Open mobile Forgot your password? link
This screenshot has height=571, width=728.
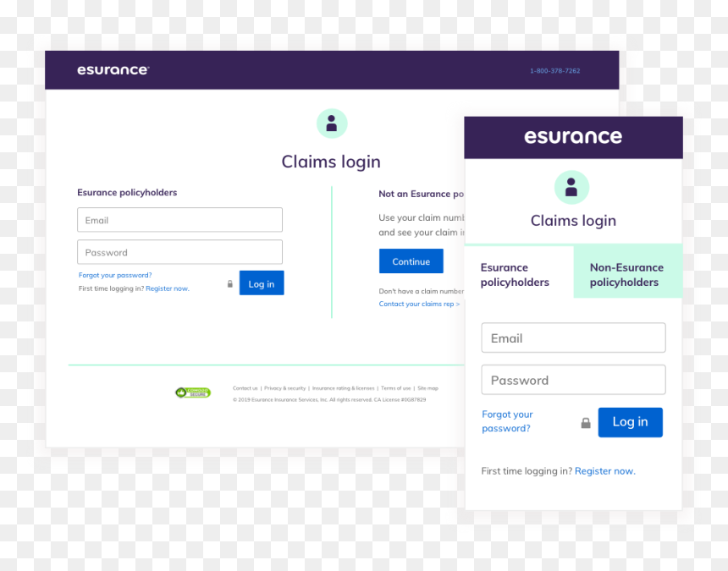507,421
